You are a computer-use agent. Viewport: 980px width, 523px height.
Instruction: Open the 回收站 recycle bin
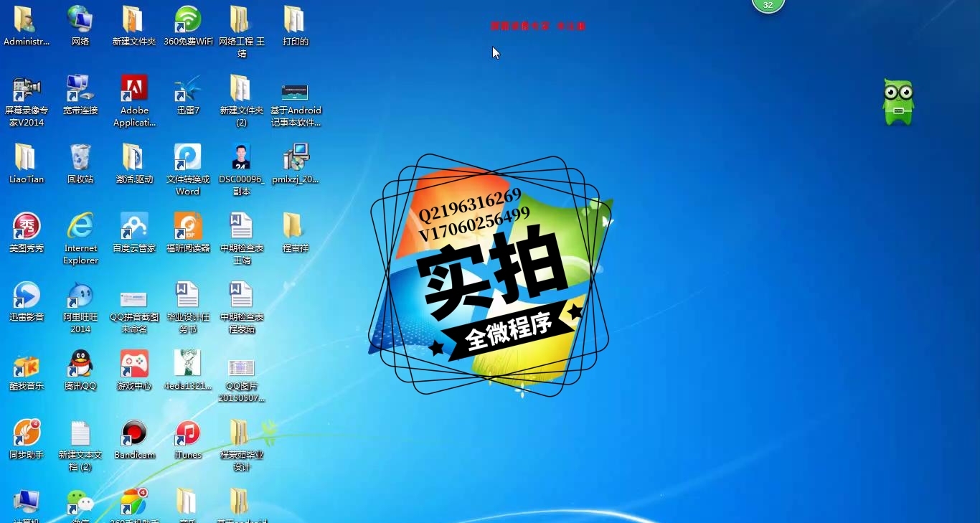click(80, 164)
